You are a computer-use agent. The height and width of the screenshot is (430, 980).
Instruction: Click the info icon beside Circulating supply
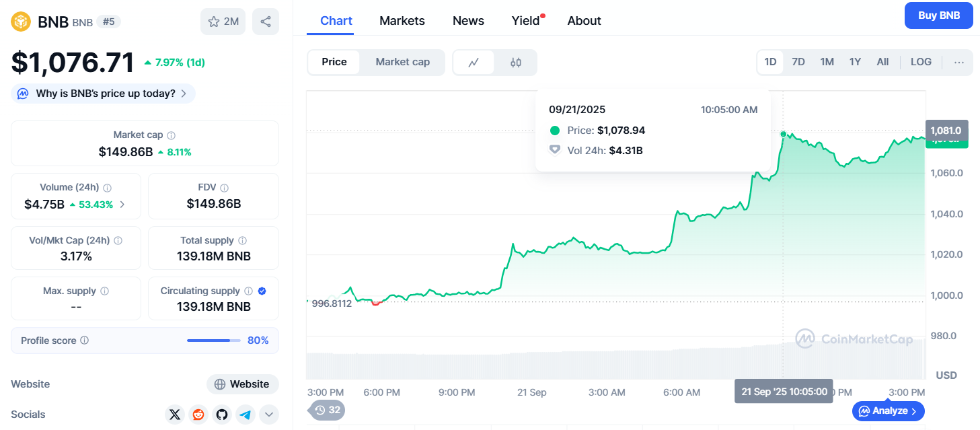click(248, 291)
